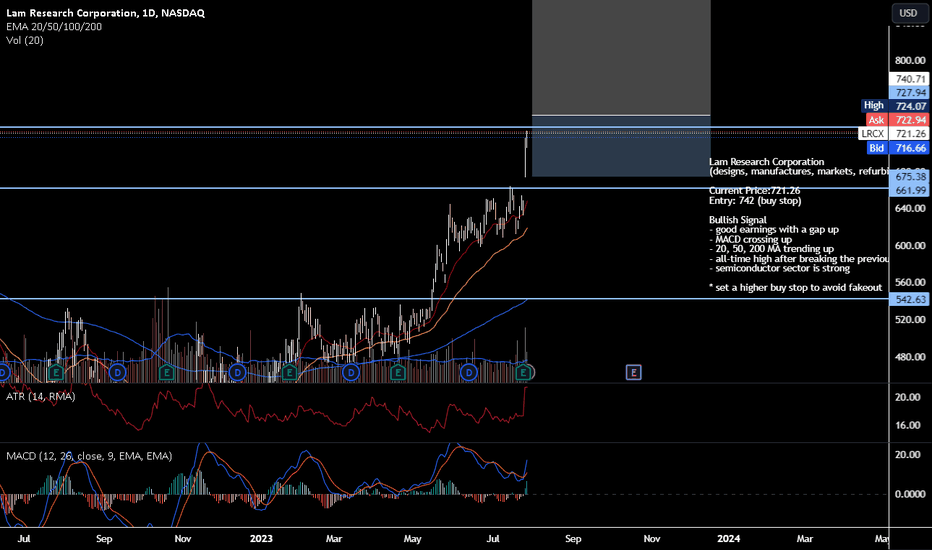The image size is (932, 550).
Task: Click the High 724.07 price label
Action: click(895, 106)
